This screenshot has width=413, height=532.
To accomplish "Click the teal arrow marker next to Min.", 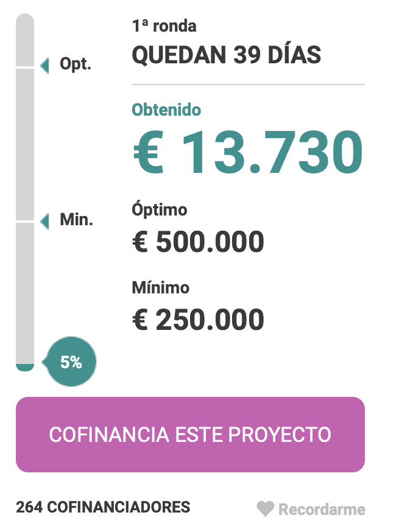I will [x=45, y=221].
